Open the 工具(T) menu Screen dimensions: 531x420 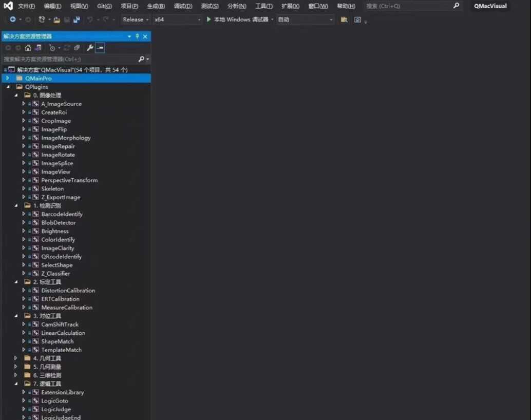tap(264, 6)
